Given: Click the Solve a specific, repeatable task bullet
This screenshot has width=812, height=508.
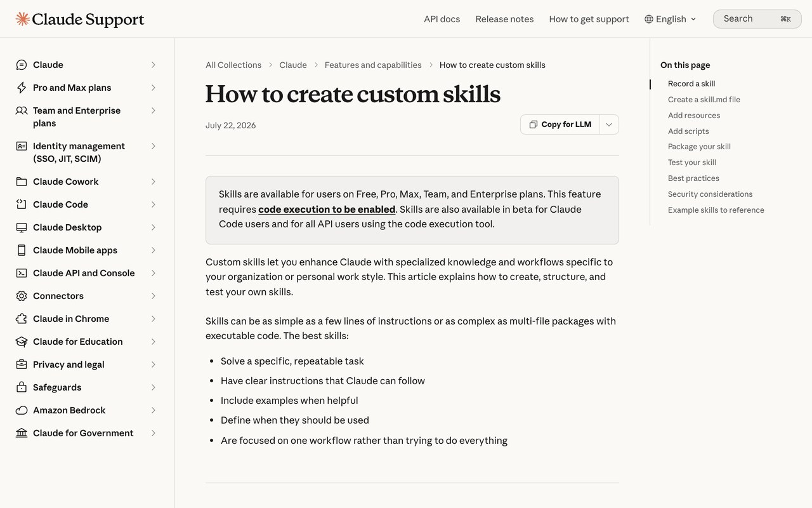Looking at the screenshot, I should click(292, 361).
